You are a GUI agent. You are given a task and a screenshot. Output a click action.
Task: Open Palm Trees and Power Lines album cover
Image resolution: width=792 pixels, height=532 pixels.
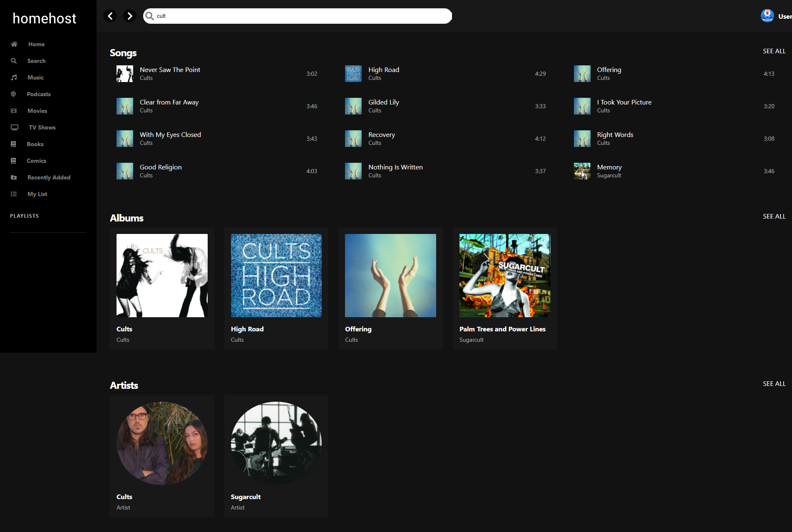click(505, 276)
